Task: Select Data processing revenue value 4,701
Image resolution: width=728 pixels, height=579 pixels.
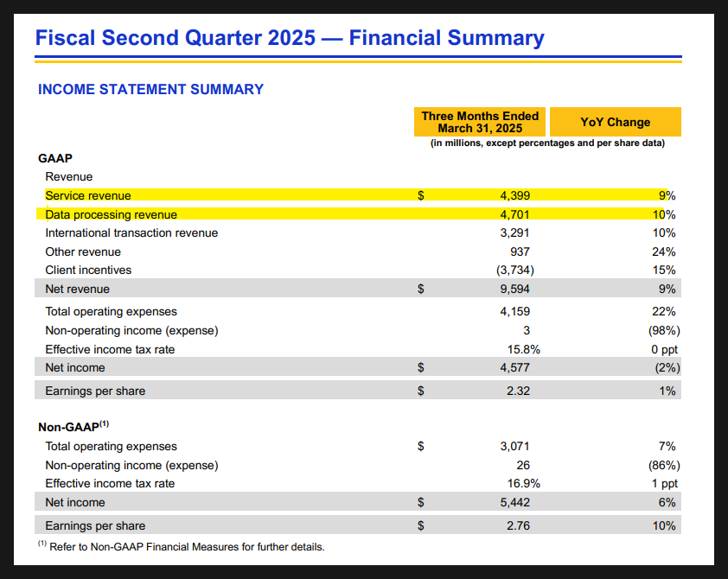Action: coord(515,215)
